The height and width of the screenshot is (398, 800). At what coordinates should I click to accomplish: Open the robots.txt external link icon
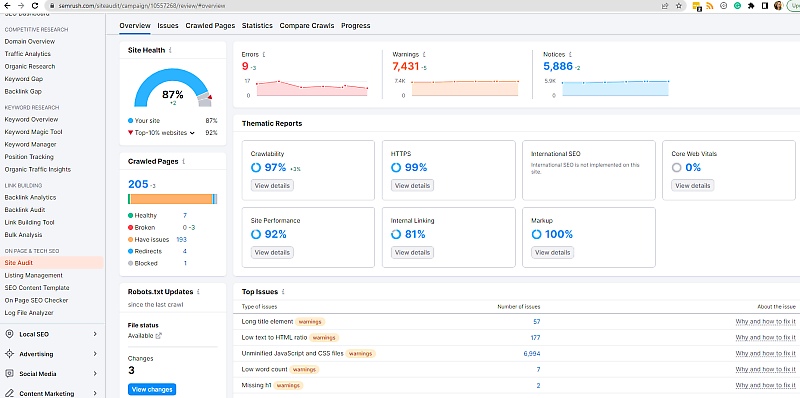[159, 336]
